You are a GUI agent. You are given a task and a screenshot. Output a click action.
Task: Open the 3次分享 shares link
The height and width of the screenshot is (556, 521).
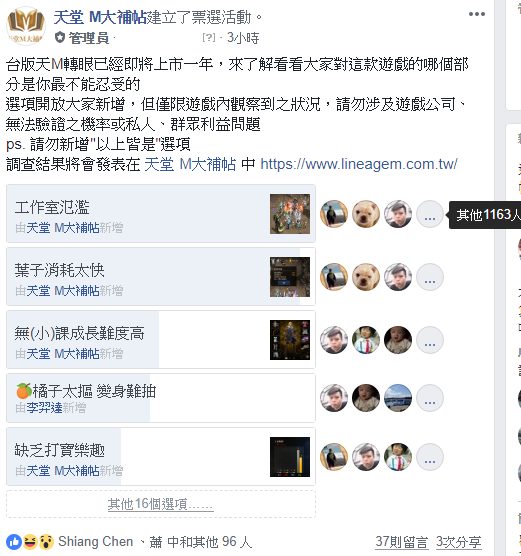point(458,542)
